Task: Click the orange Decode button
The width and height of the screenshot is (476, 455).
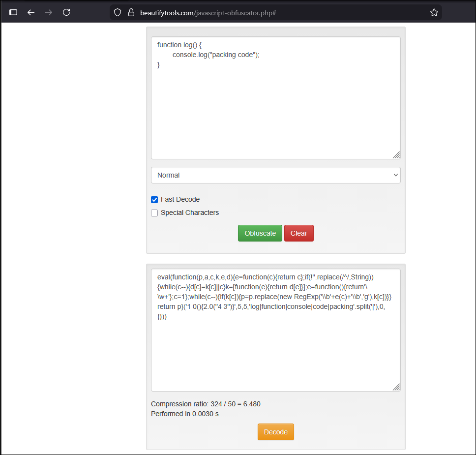Action: [x=276, y=432]
